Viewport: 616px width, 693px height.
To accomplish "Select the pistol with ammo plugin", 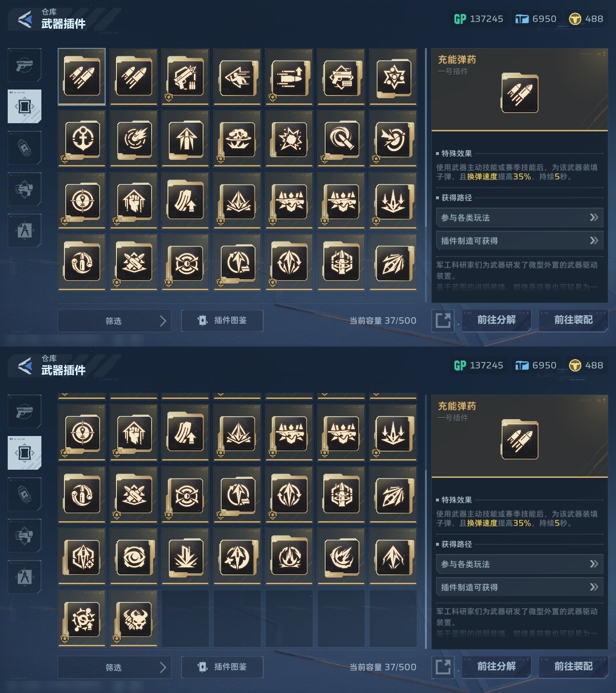I will (x=186, y=77).
